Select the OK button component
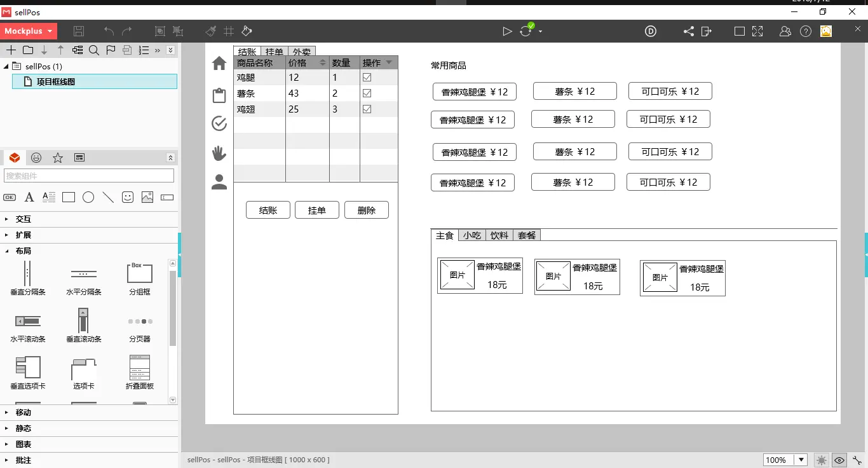868x468 pixels. click(x=10, y=198)
